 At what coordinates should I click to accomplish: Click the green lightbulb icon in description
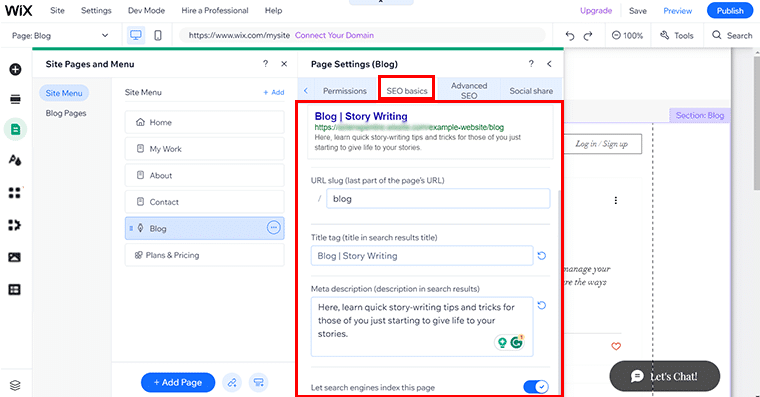(502, 343)
